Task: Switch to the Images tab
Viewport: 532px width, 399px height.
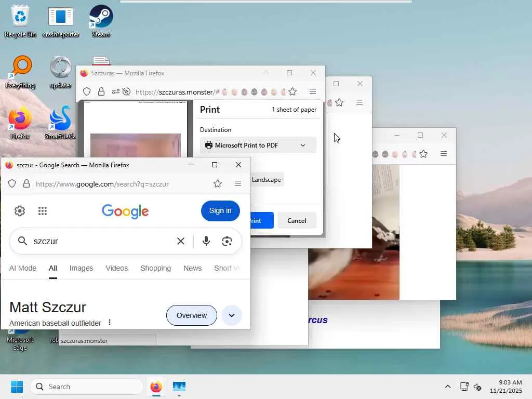Action: (x=81, y=268)
